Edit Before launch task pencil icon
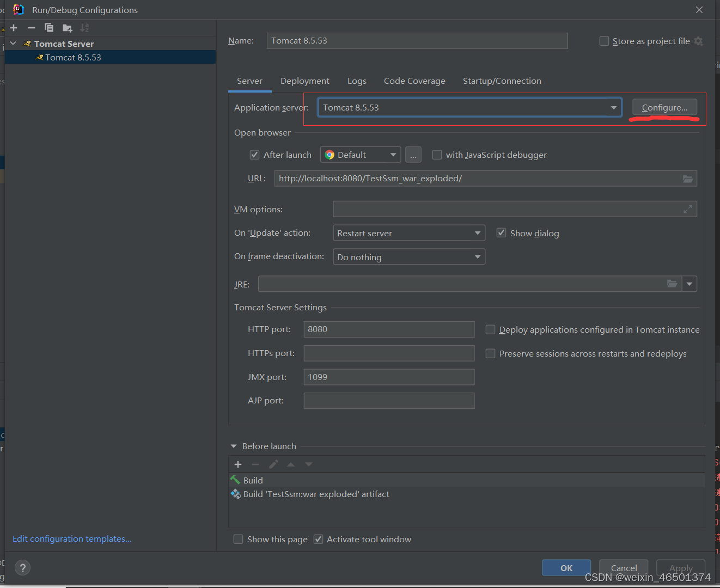Screen dimensions: 720x588 click(x=273, y=464)
